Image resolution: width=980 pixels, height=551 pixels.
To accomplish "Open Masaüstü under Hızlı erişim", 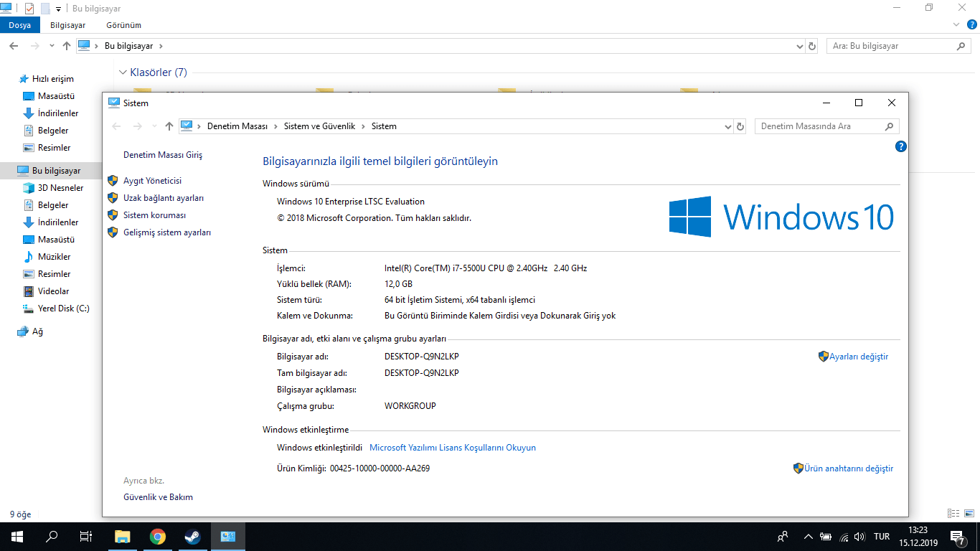I will (x=57, y=96).
